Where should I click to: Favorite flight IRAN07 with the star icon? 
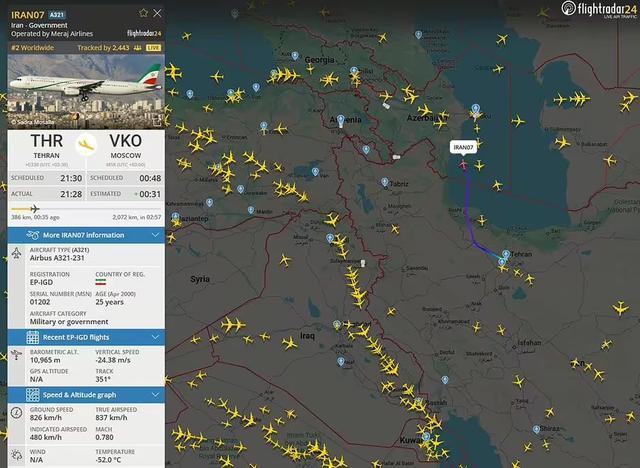coord(143,13)
